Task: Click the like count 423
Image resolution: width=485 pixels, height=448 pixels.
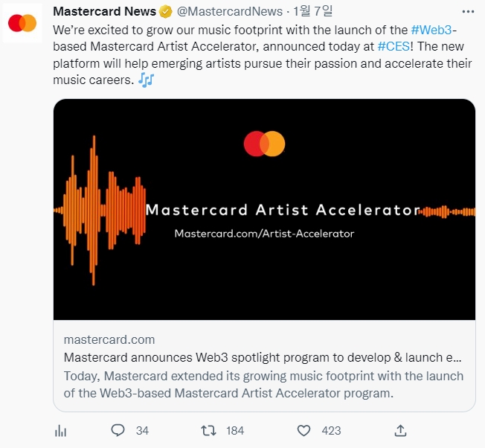Action: [331, 431]
